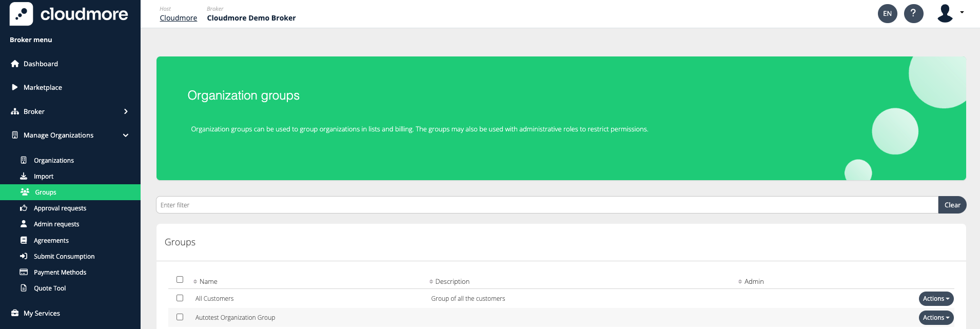Expand the Broker submenu chevron
The width and height of the screenshot is (980, 329).
pos(126,111)
